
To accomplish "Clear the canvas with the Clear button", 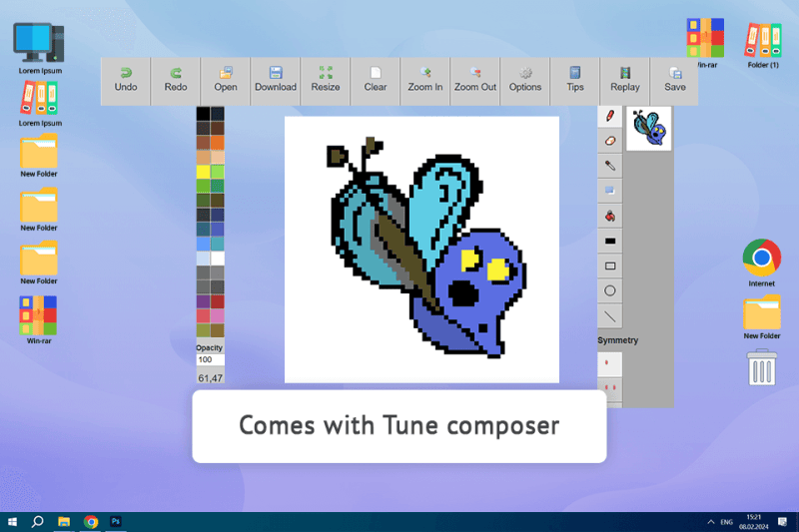I will [376, 81].
